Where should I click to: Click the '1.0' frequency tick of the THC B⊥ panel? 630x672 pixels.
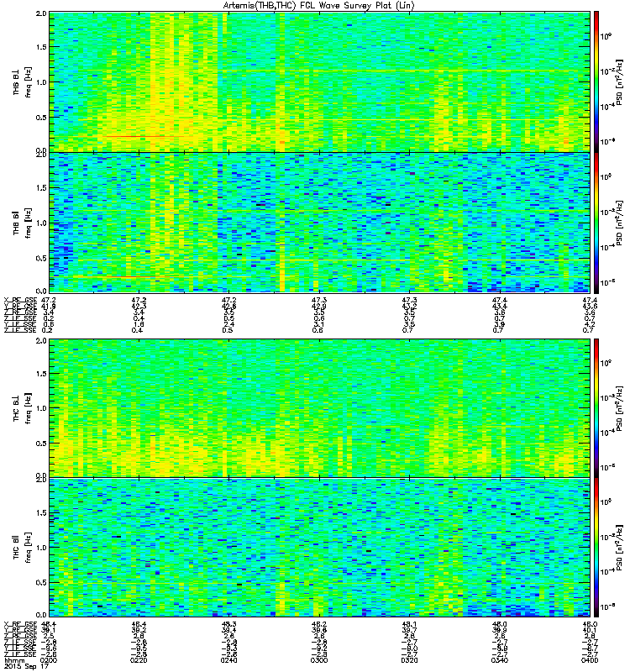[41, 408]
